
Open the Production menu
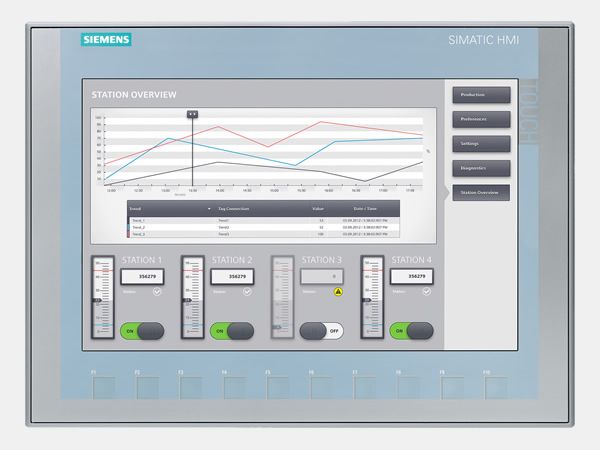(x=481, y=95)
